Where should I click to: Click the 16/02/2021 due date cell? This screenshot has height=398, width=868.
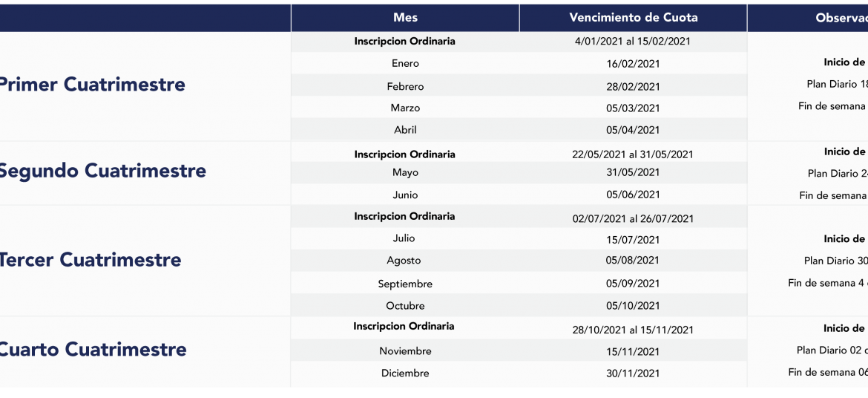[634, 64]
